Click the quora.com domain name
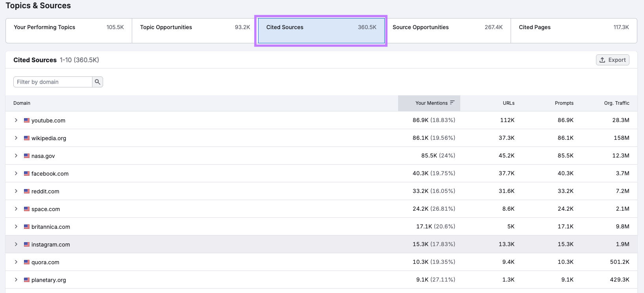This screenshot has height=293, width=644. point(45,262)
